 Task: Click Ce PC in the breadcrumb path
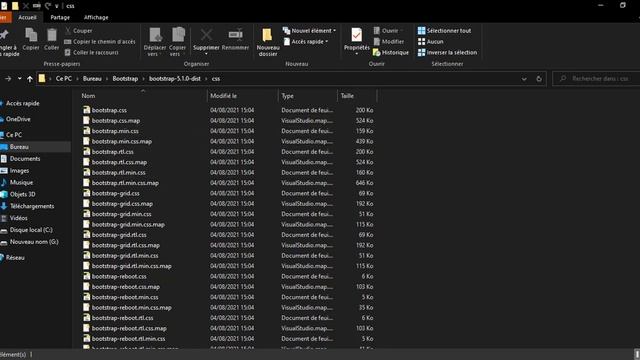[x=64, y=79]
